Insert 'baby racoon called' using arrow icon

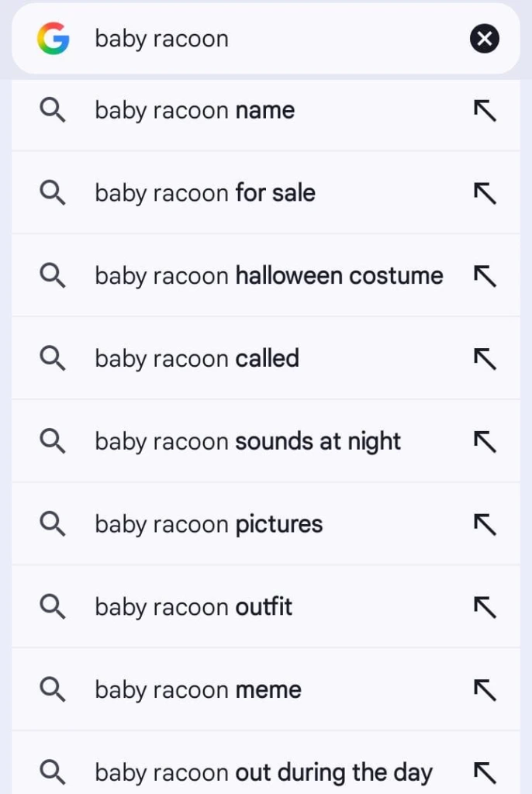point(485,358)
